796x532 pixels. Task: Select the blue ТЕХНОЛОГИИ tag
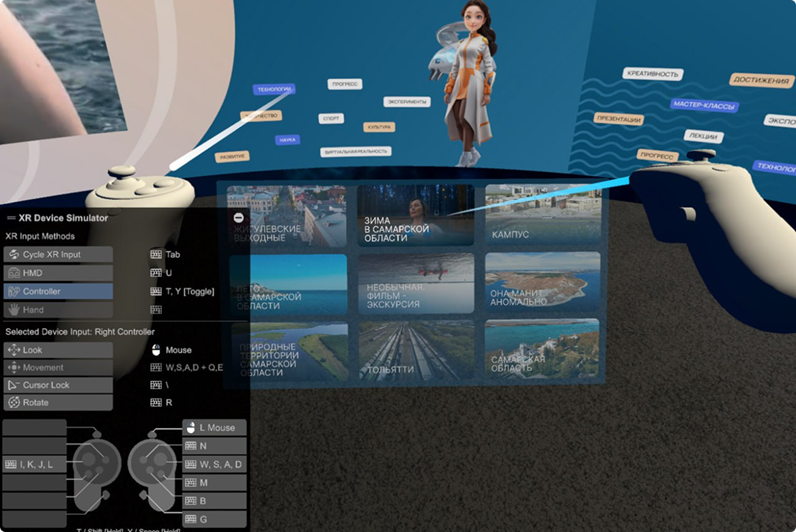coord(274,89)
